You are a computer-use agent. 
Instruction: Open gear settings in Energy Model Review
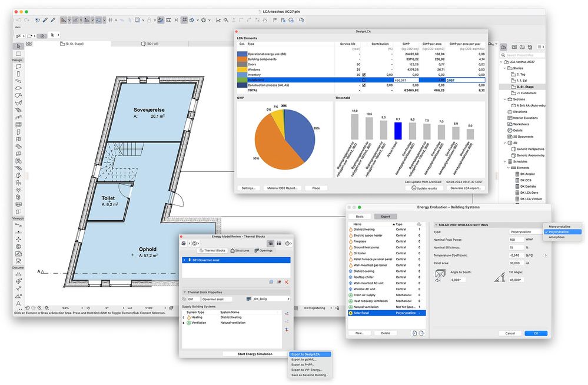(x=288, y=244)
